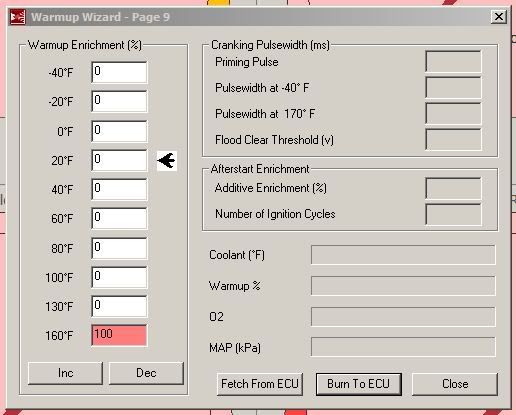Image resolution: width=516 pixels, height=415 pixels.
Task: Click the Coolant (°F) gauge bar
Action: point(403,255)
